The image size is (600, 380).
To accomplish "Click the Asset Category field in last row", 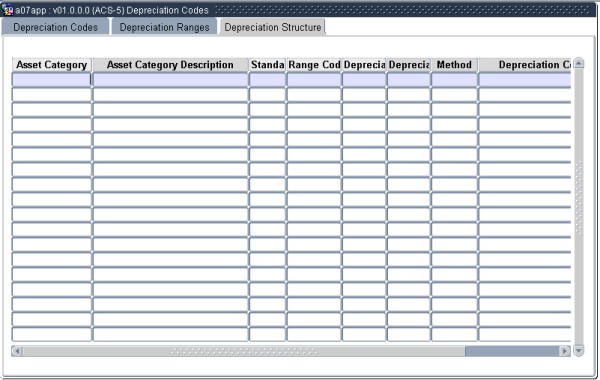I will tap(52, 334).
